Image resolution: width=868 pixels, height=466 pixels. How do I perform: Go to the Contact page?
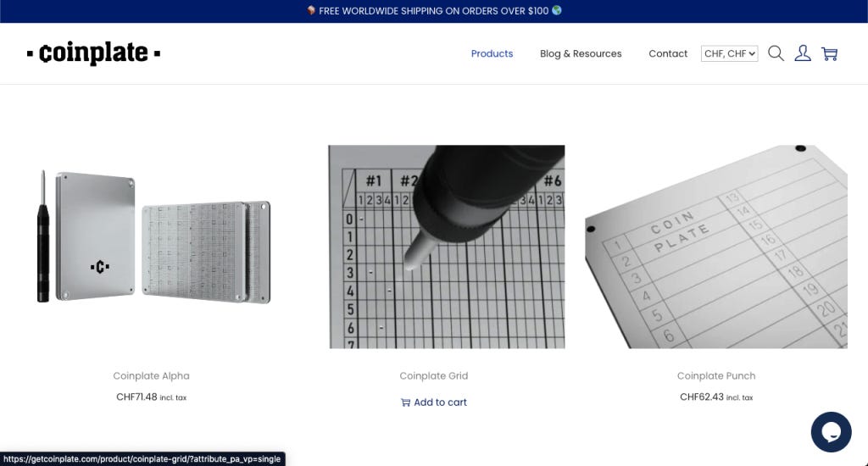pos(668,53)
